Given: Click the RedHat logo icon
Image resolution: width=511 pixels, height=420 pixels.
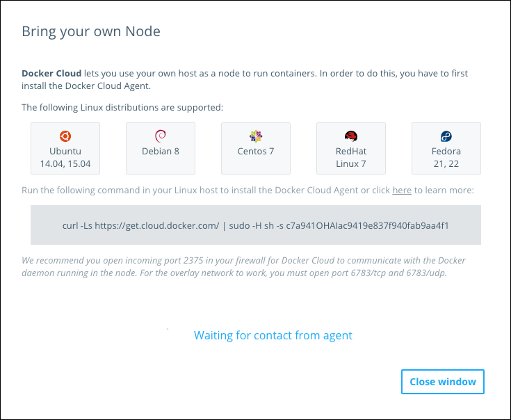Looking at the screenshot, I should pos(350,136).
